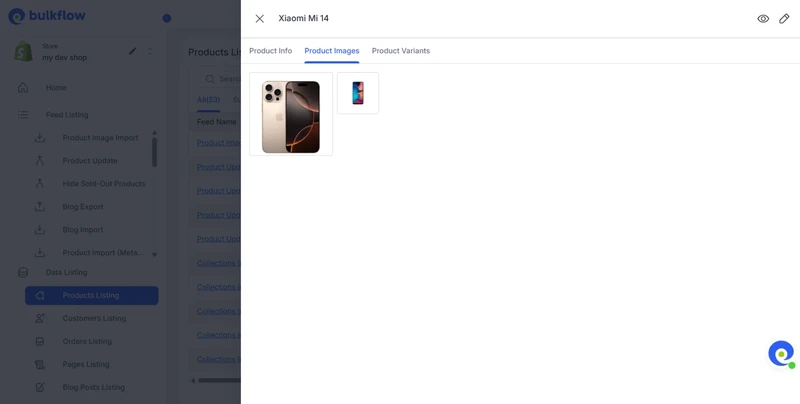Screen dimensions: 800x404
Task: Open Orders Listing page
Action: [87, 341]
